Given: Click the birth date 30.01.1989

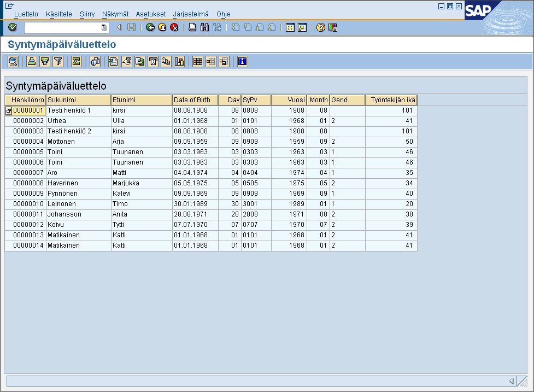Looking at the screenshot, I should (191, 204).
